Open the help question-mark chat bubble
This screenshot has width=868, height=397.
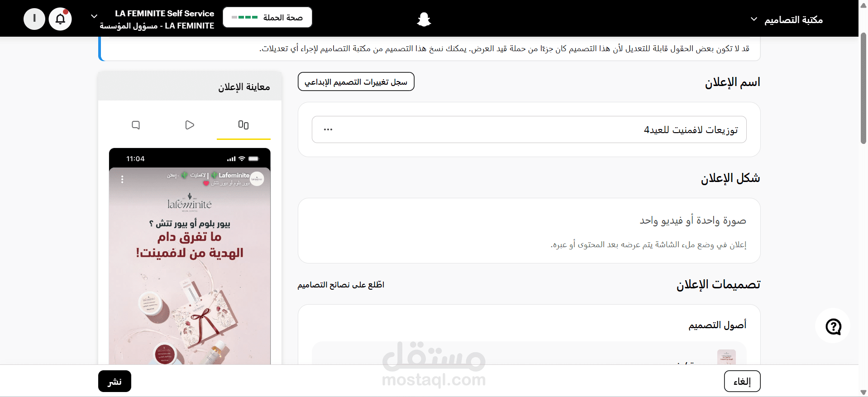pyautogui.click(x=833, y=326)
